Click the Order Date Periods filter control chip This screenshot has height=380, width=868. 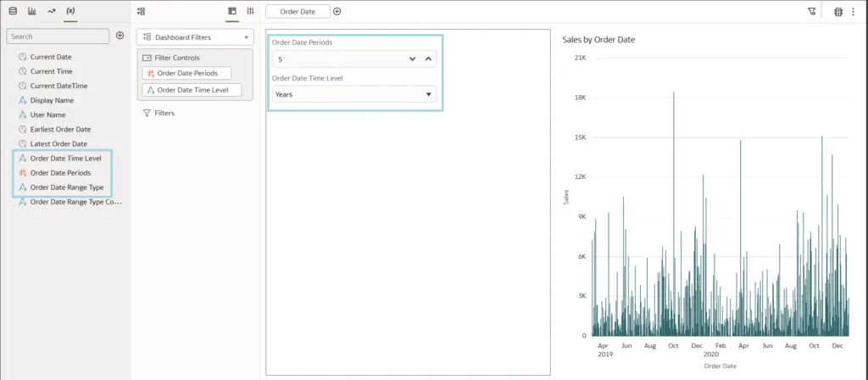(186, 73)
